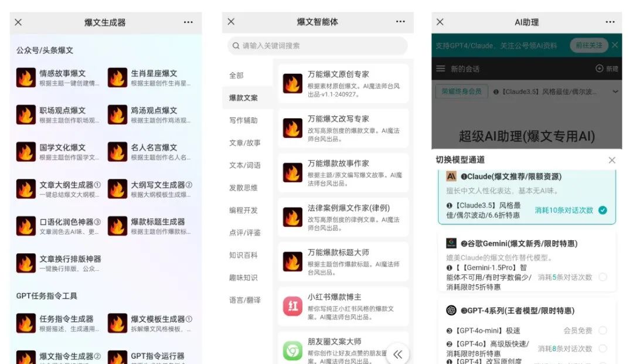Tap the 职场观点爆文 flame icon
The image size is (633, 364).
click(26, 115)
